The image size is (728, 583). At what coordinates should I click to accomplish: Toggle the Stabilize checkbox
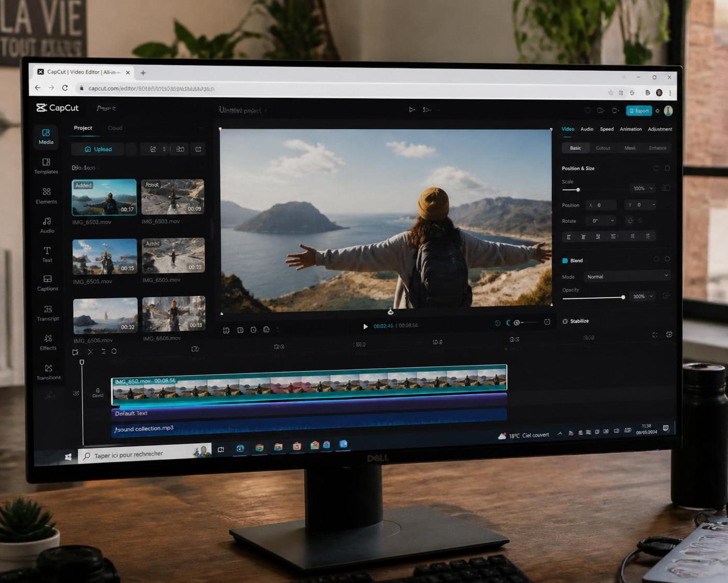565,321
